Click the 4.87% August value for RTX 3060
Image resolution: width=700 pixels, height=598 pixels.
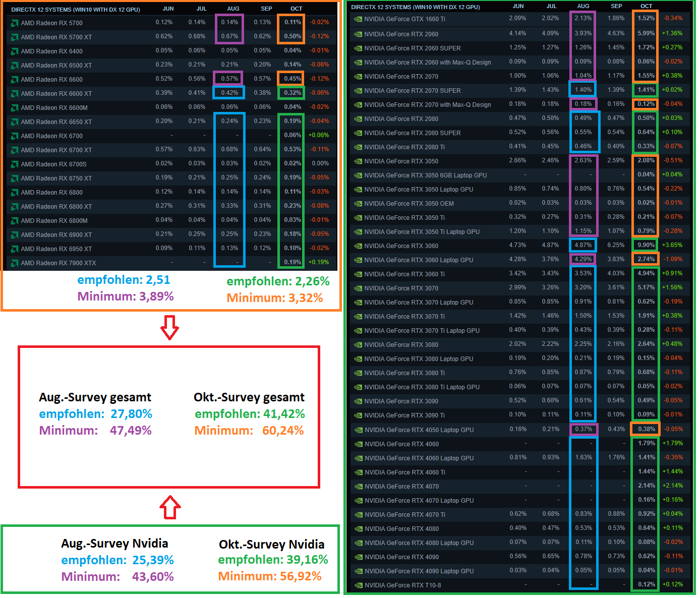(x=583, y=245)
